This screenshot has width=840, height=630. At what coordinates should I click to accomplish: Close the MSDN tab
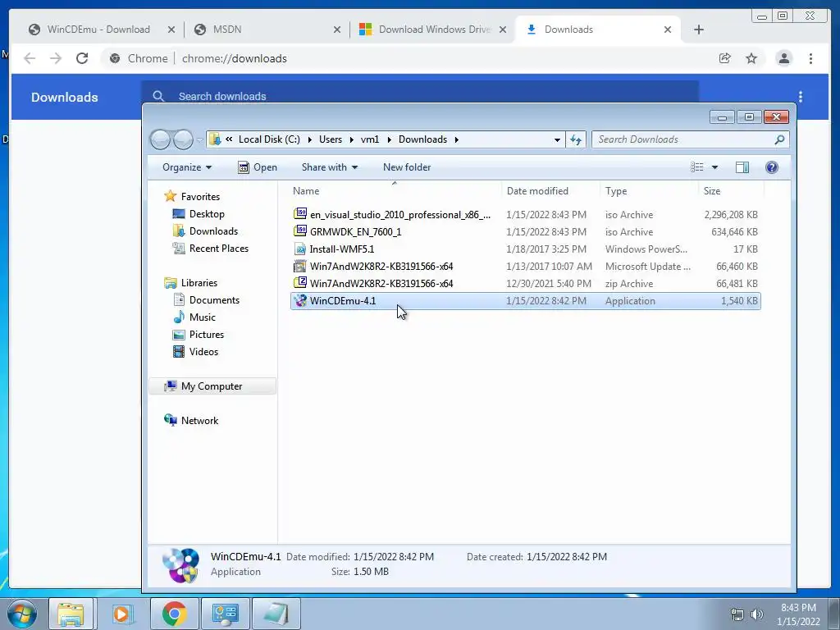pos(337,30)
